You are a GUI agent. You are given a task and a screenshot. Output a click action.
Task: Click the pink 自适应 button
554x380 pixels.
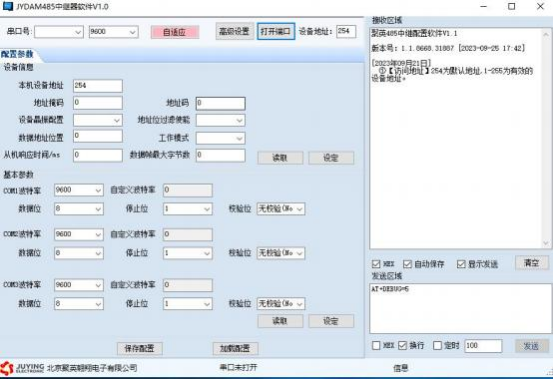tap(175, 32)
